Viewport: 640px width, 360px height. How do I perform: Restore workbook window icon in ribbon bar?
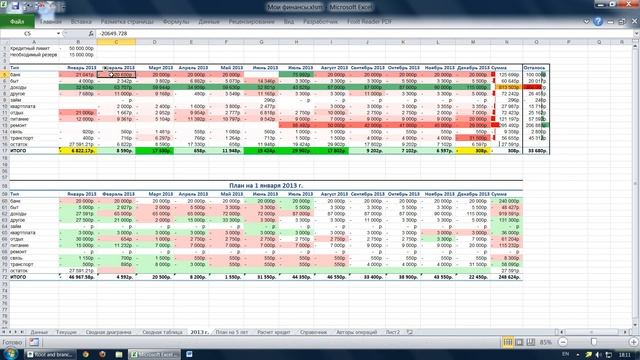coord(622,22)
